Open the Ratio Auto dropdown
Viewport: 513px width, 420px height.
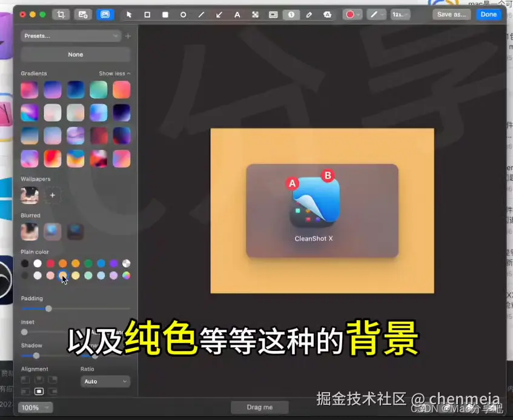point(105,381)
